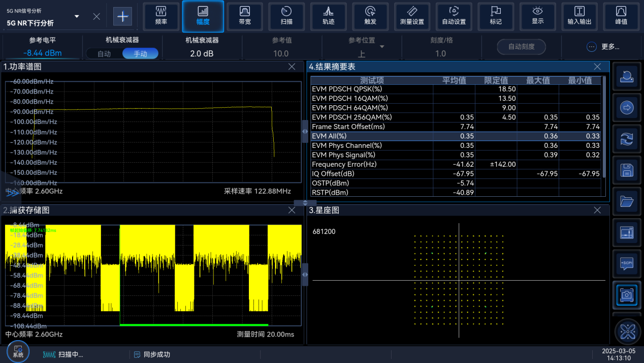Open the 参考位置 dropdown
Viewport: 644px width, 363px height.
[x=382, y=47]
